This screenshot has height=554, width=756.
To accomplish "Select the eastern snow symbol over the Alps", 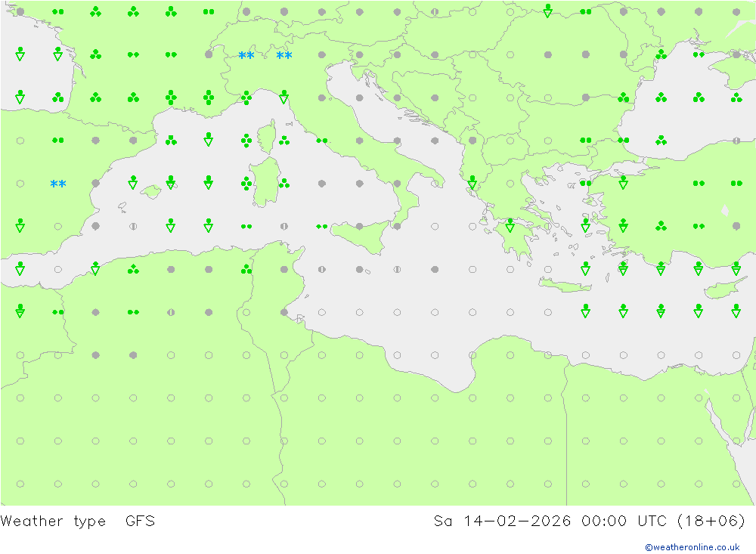I will [x=284, y=55].
